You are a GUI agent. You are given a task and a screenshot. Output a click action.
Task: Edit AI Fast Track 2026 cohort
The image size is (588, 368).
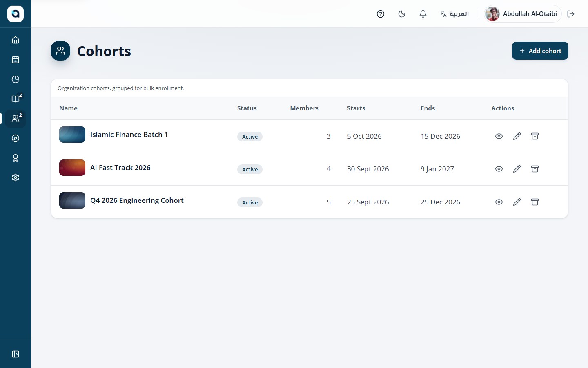coord(517,169)
